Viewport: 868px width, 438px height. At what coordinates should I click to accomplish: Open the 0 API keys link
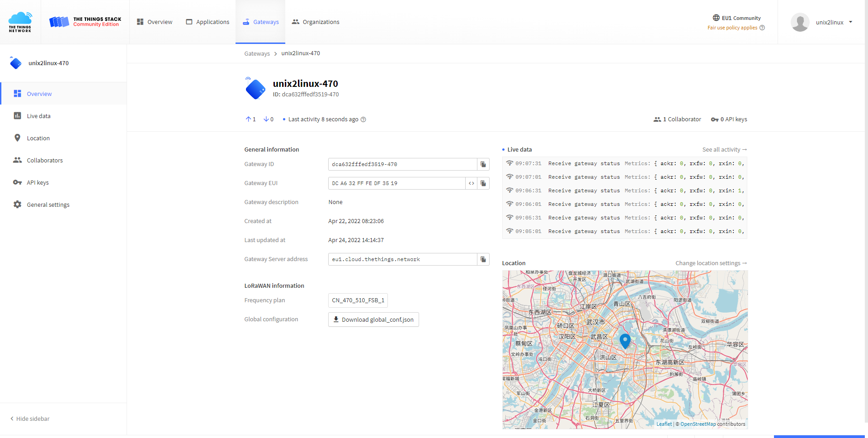click(x=729, y=119)
